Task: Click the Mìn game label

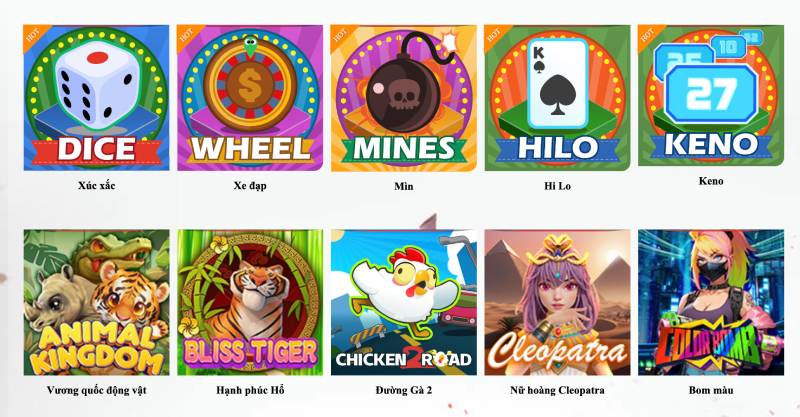Action: pyautogui.click(x=404, y=186)
